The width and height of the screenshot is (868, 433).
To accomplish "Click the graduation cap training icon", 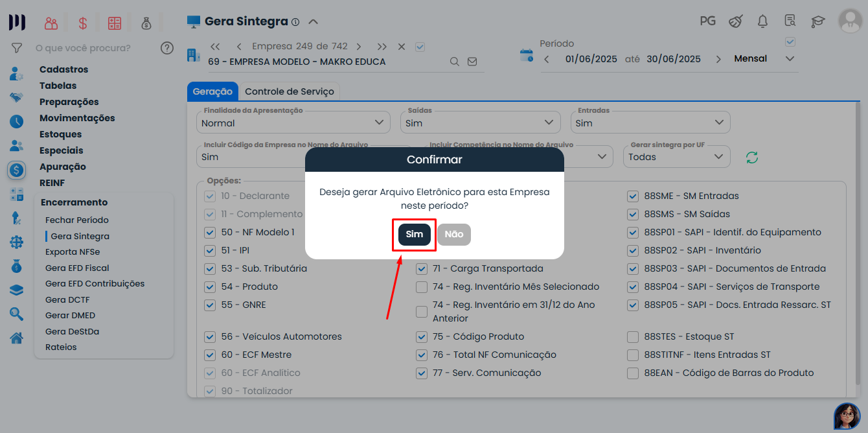I will coord(818,21).
